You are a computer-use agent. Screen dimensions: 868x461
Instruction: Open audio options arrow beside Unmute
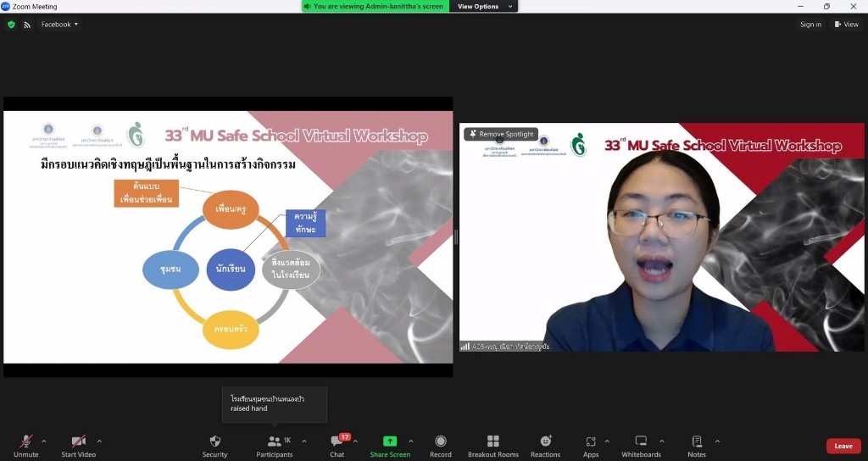coord(44,441)
